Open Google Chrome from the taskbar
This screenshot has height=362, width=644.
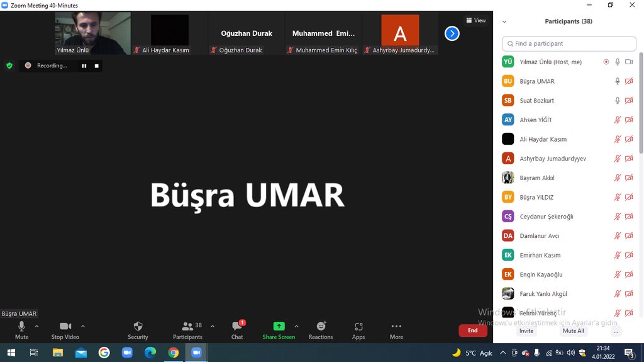(173, 353)
